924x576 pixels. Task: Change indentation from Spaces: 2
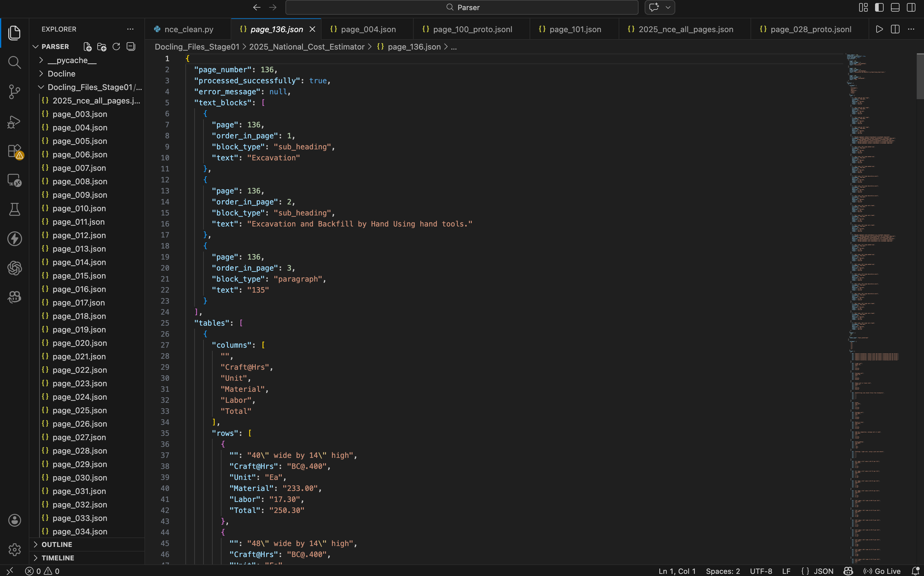(723, 571)
